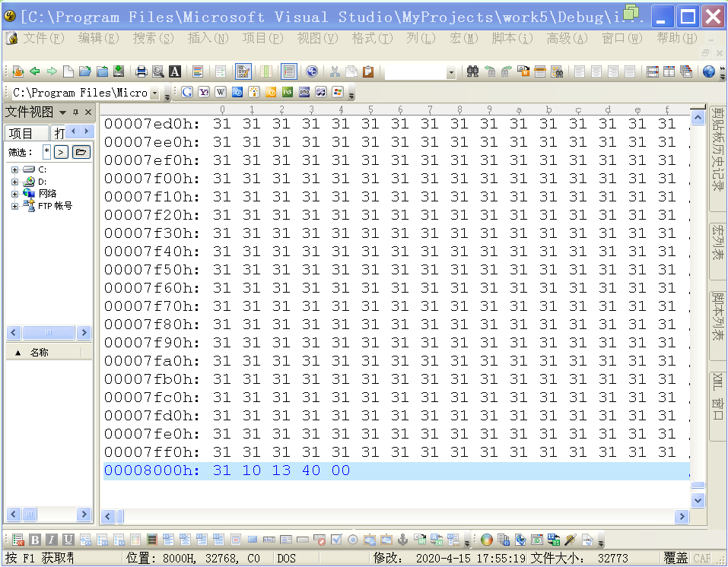Click the Bold B icon in bottom toolbar
Screen dimensions: 728x567
(35, 540)
